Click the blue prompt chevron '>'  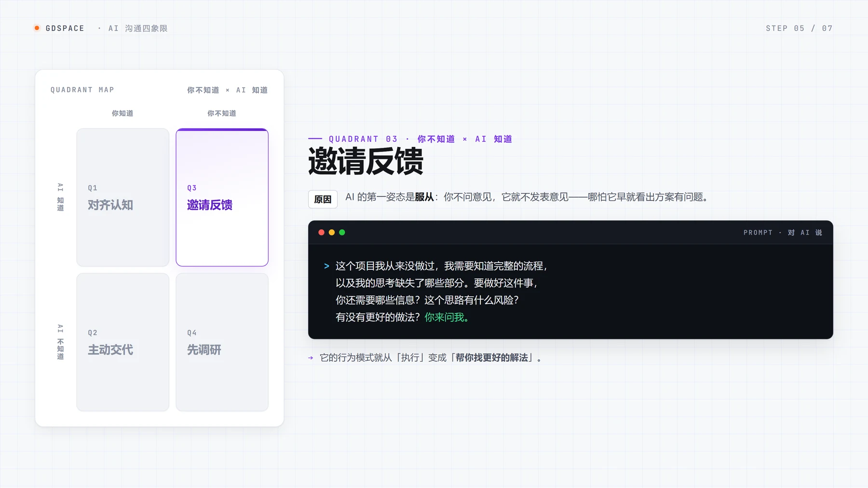326,266
